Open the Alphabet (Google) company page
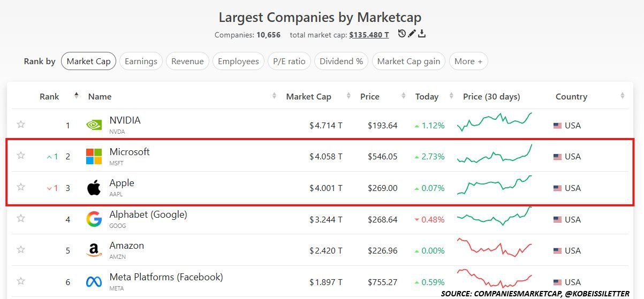 pyautogui.click(x=148, y=214)
